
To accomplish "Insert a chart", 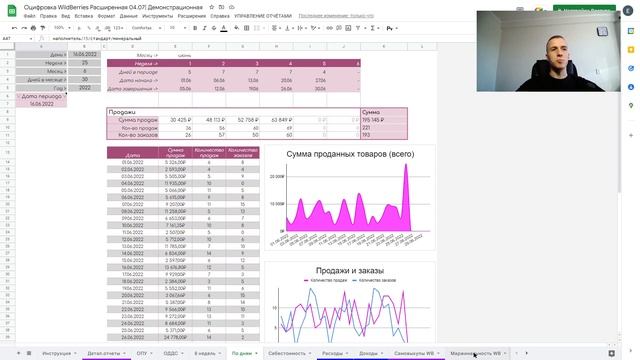I will pyautogui.click(x=348, y=28).
